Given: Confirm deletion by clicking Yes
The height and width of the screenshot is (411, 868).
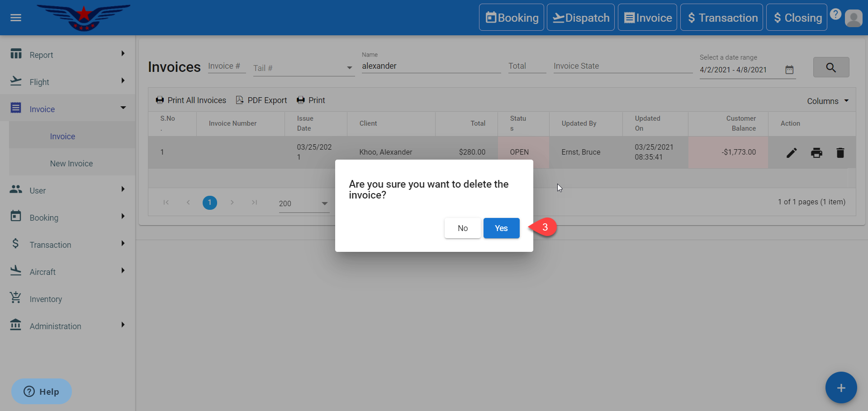Looking at the screenshot, I should tap(501, 228).
